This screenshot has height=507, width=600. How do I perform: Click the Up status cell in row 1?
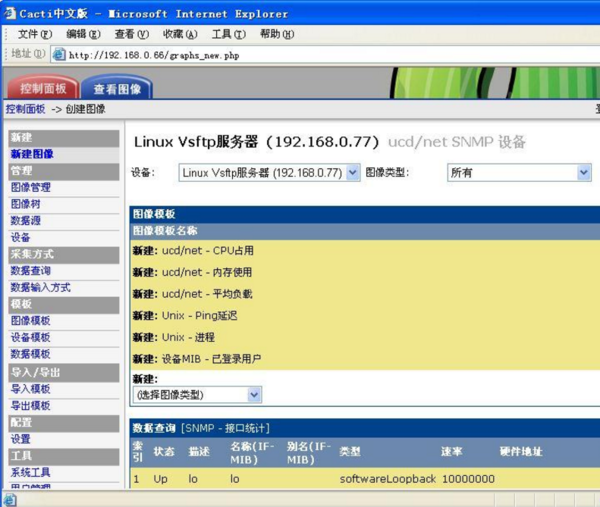160,479
